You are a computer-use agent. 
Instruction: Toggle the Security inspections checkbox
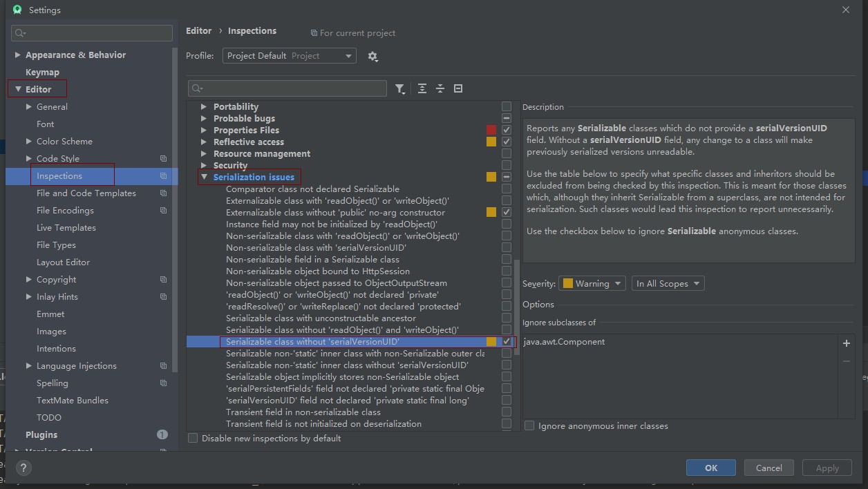point(507,165)
